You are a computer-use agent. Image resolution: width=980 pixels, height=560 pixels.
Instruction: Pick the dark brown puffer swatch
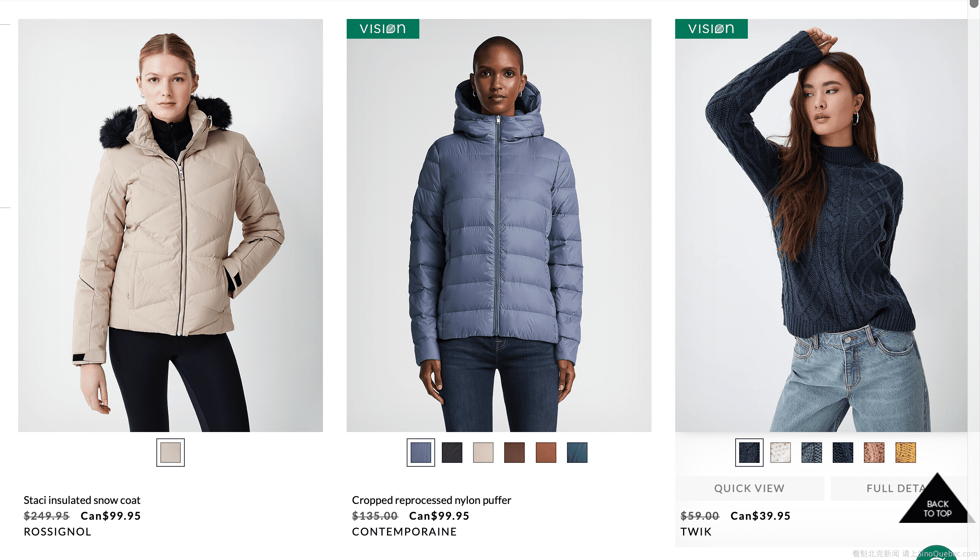coord(514,453)
